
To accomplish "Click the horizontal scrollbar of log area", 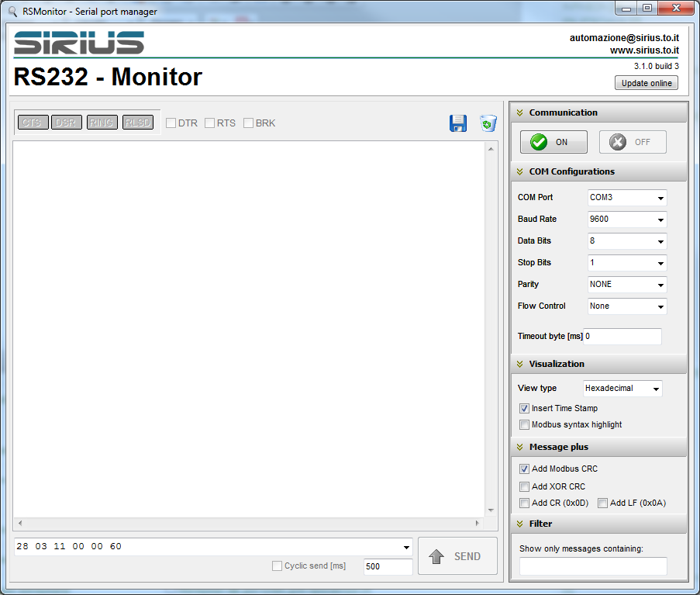I will click(248, 523).
